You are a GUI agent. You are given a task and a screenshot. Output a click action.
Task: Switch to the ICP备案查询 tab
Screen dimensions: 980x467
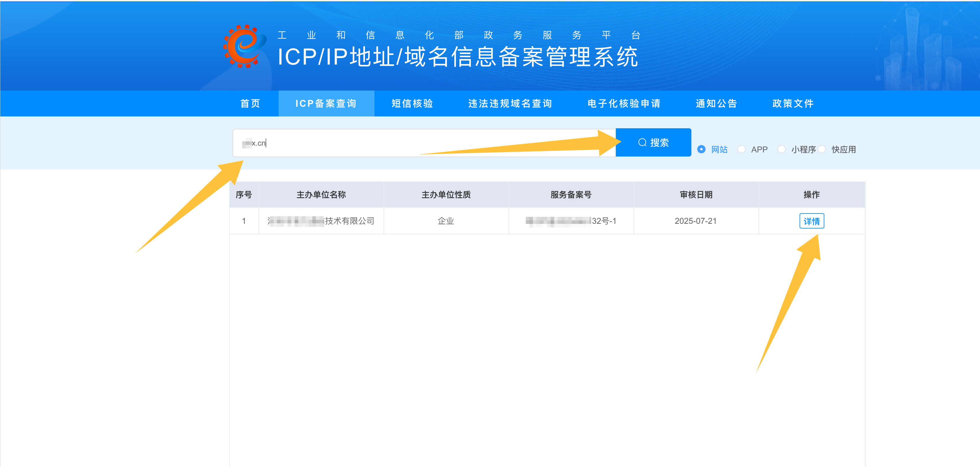click(x=326, y=103)
